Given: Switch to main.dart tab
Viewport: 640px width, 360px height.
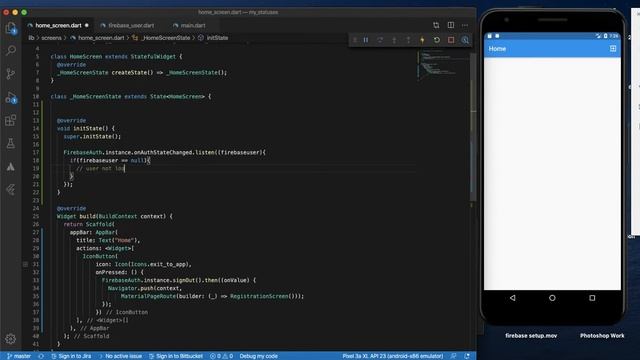Looking at the screenshot, I should coord(193,25).
